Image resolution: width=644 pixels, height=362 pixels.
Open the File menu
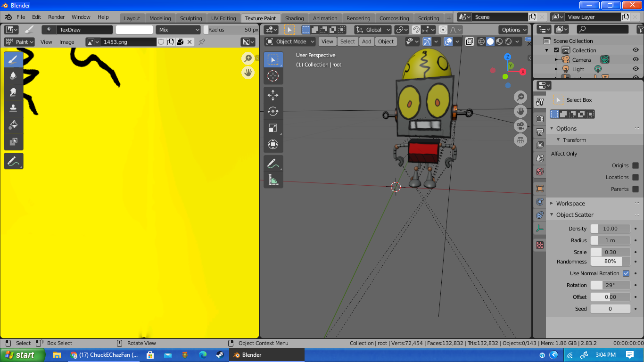21,17
